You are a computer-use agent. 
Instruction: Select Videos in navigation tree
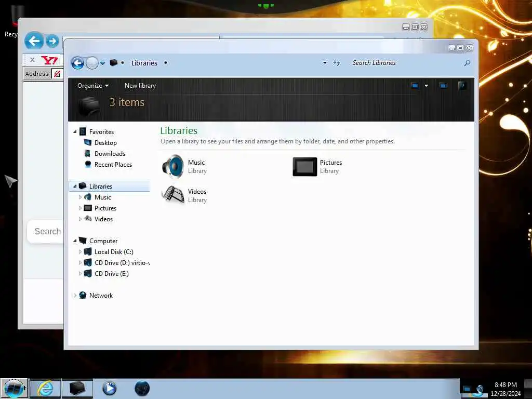pyautogui.click(x=103, y=219)
